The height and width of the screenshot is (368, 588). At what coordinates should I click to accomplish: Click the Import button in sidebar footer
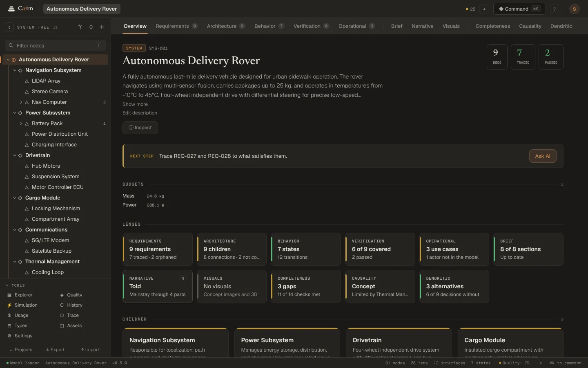click(x=90, y=350)
